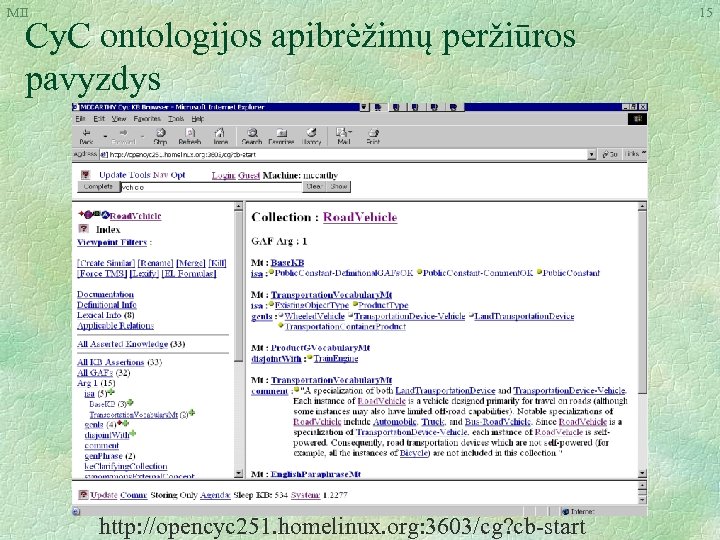The width and height of the screenshot is (720, 540).
Task: Click the Stop toolbar icon
Action: pos(160,136)
